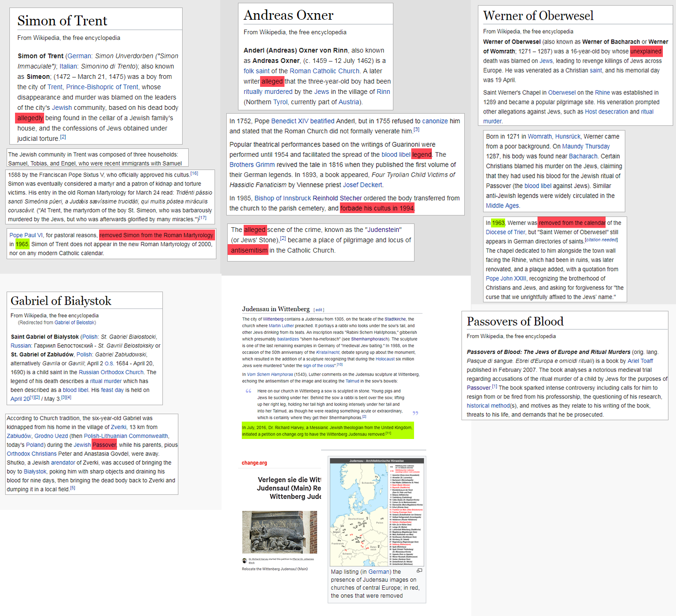Follow the Host desecration link
This screenshot has width=676, height=616.
pyautogui.click(x=607, y=112)
